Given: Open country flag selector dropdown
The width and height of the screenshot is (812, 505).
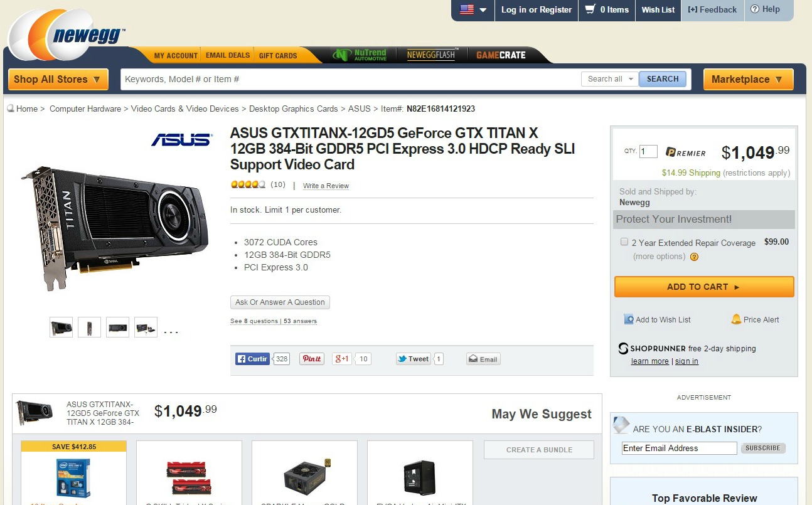Looking at the screenshot, I should click(473, 9).
